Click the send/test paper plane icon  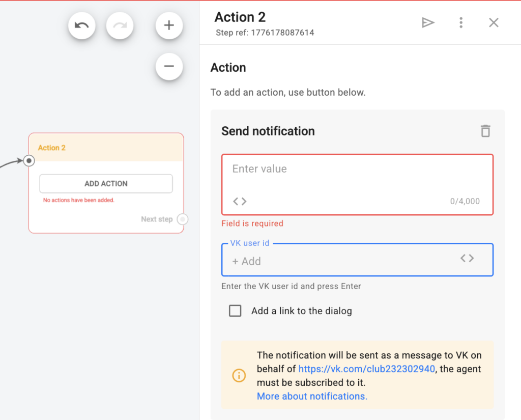pyautogui.click(x=428, y=22)
